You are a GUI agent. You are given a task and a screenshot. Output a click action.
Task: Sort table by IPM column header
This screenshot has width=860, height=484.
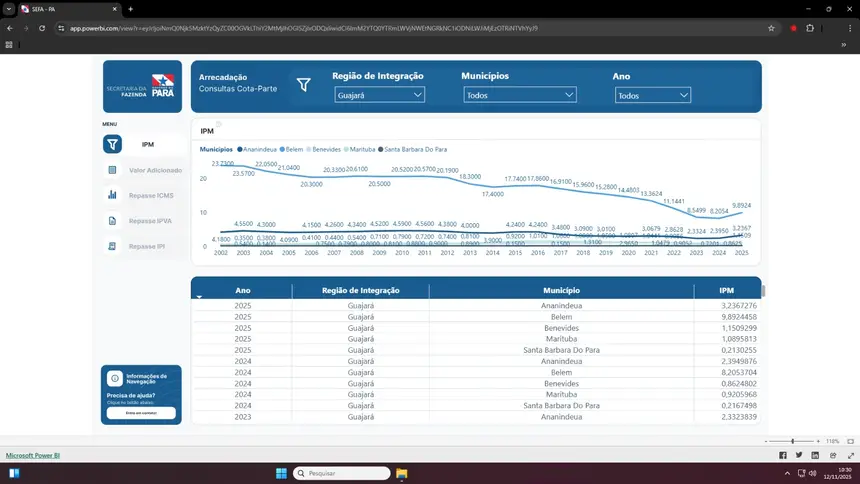coord(726,290)
